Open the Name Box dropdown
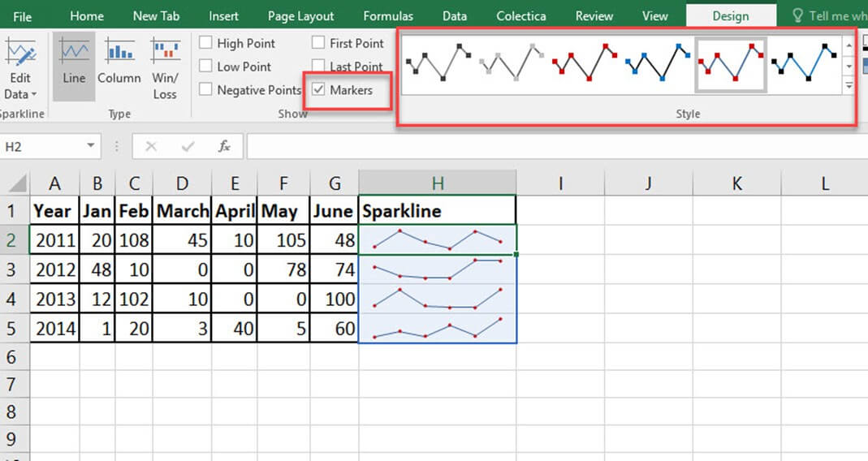The image size is (868, 461). click(91, 147)
